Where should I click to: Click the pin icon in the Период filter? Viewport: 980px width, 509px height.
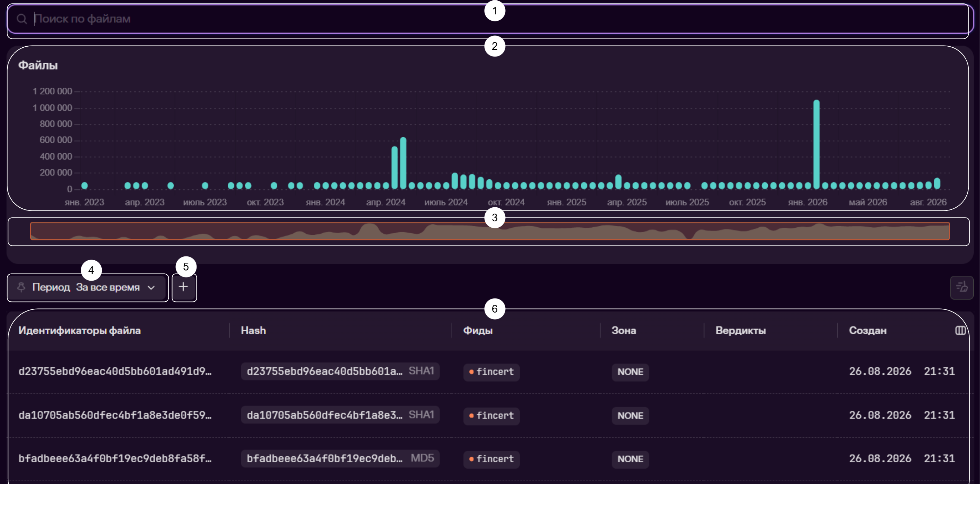[21, 287]
